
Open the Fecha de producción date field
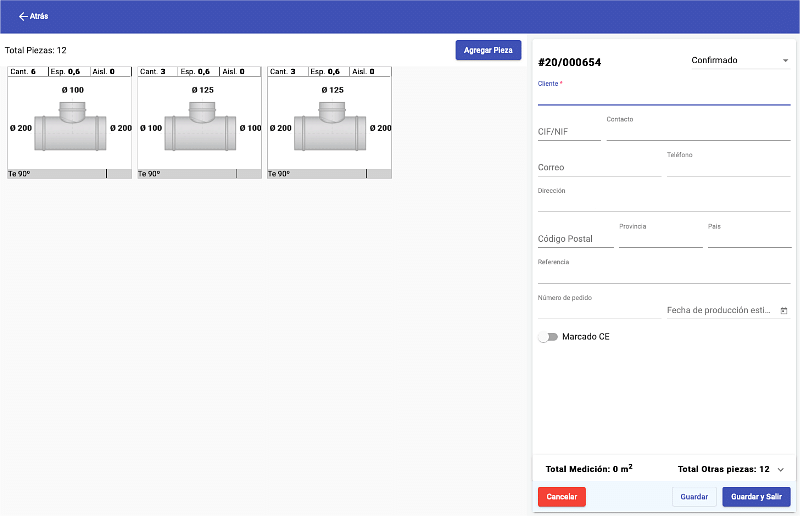pyautogui.click(x=720, y=311)
